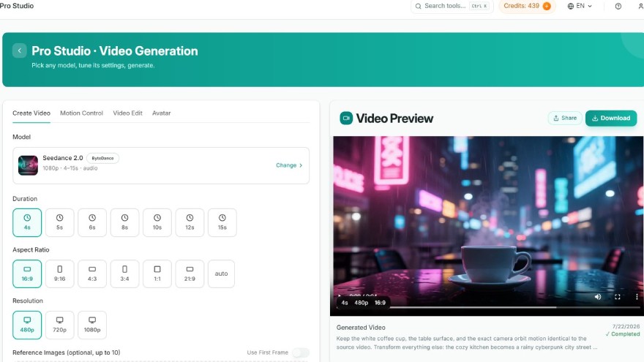The width and height of the screenshot is (644, 362).
Task: Switch to the Video Edit tab
Action: 127,113
